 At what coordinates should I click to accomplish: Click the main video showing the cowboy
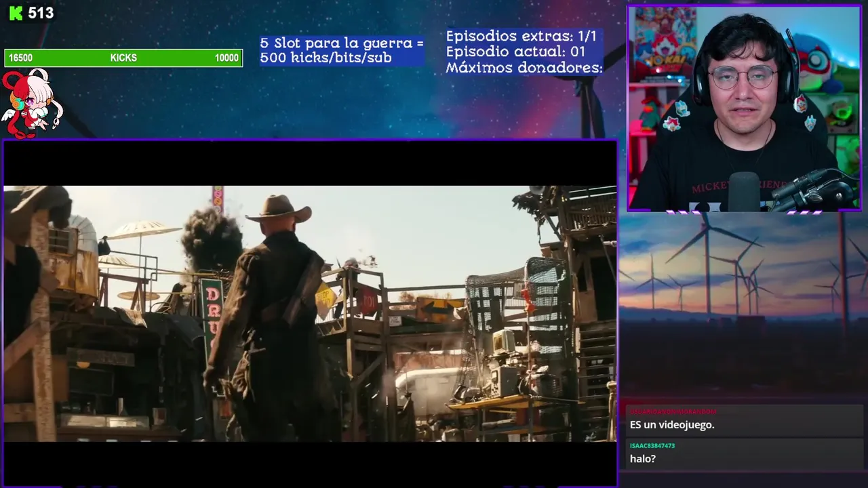(x=310, y=314)
